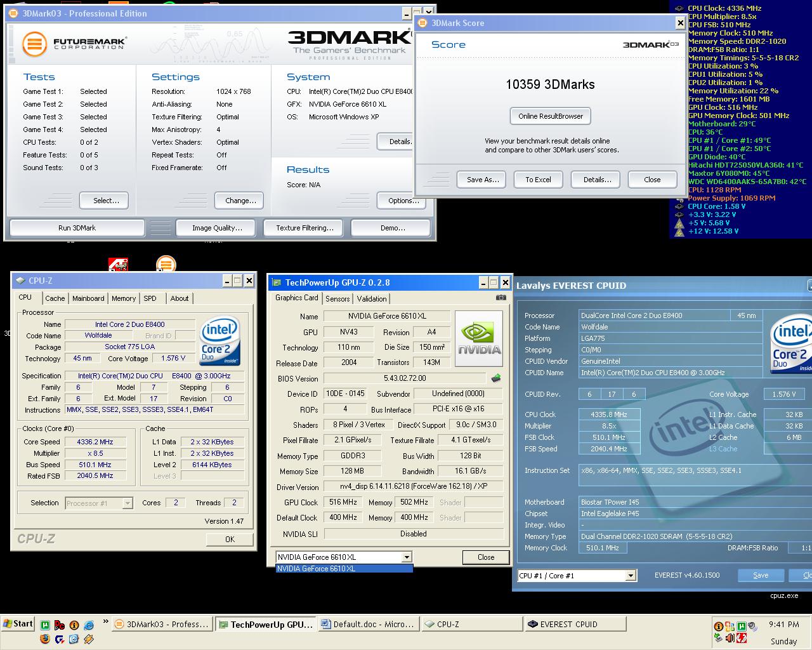Click OK button in CPU-Z
812x650 pixels.
coord(230,539)
